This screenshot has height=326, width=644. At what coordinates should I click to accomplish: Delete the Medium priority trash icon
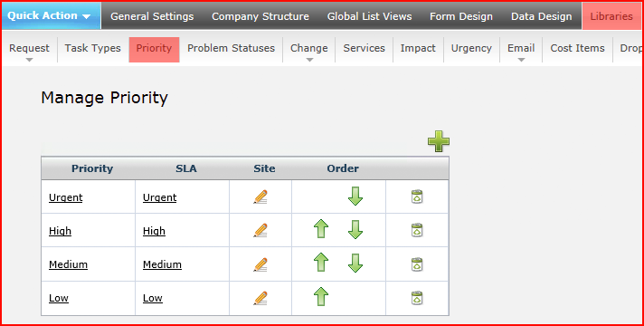tap(417, 264)
